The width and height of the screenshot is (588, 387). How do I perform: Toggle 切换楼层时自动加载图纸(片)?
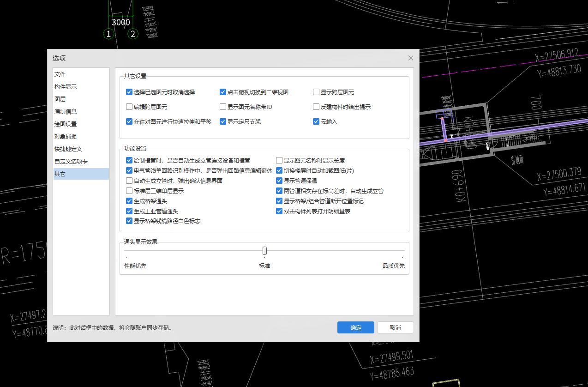click(x=279, y=170)
